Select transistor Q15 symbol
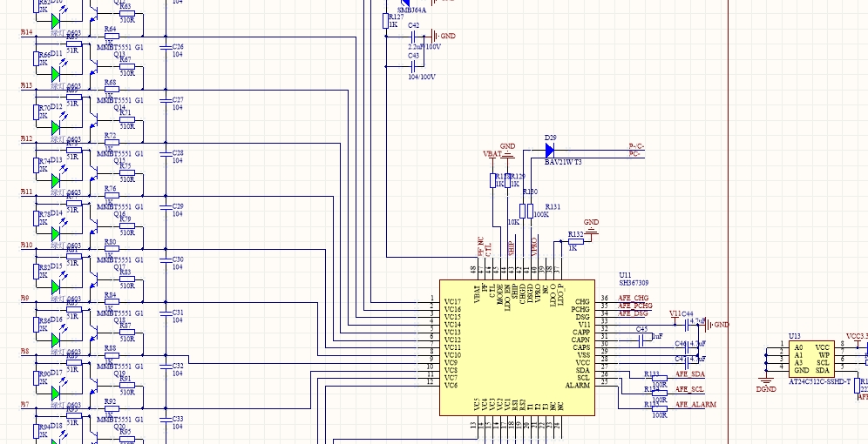Screen dimensions: 868x444 coord(94,174)
